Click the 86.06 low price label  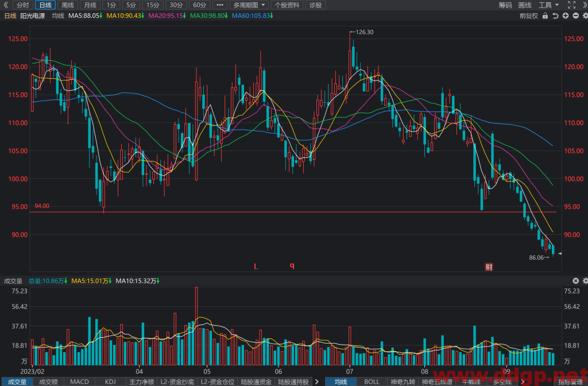[536, 257]
